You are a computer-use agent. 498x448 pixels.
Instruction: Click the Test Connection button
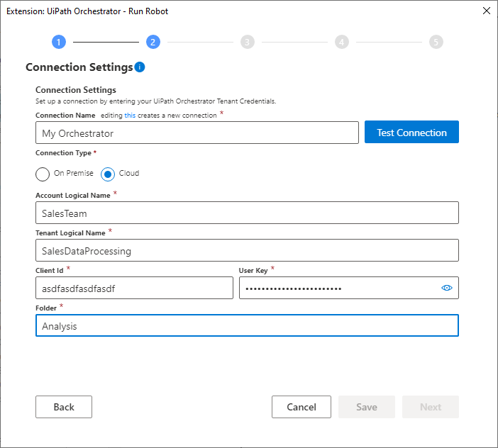(411, 132)
